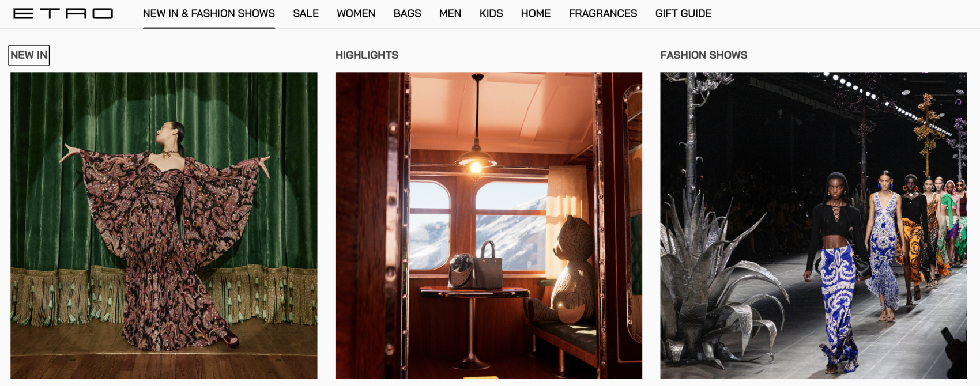Open the HOME category
Image resolution: width=980 pixels, height=386 pixels.
536,13
